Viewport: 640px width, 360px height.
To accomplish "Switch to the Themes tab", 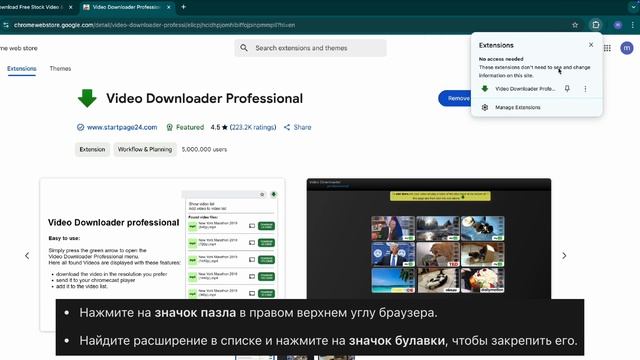I will pyautogui.click(x=60, y=69).
